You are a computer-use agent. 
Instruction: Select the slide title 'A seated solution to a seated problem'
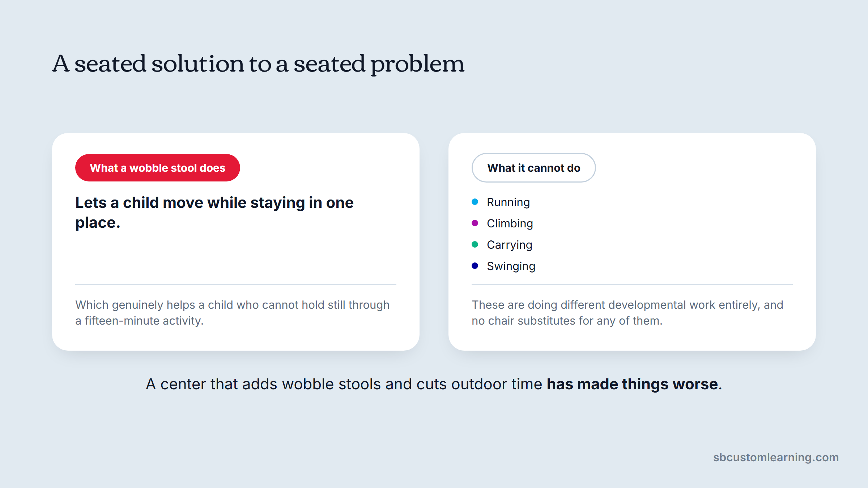(258, 64)
